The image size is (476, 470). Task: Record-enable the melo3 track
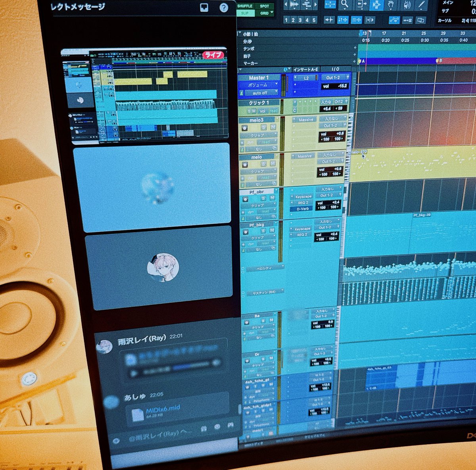coord(244,128)
